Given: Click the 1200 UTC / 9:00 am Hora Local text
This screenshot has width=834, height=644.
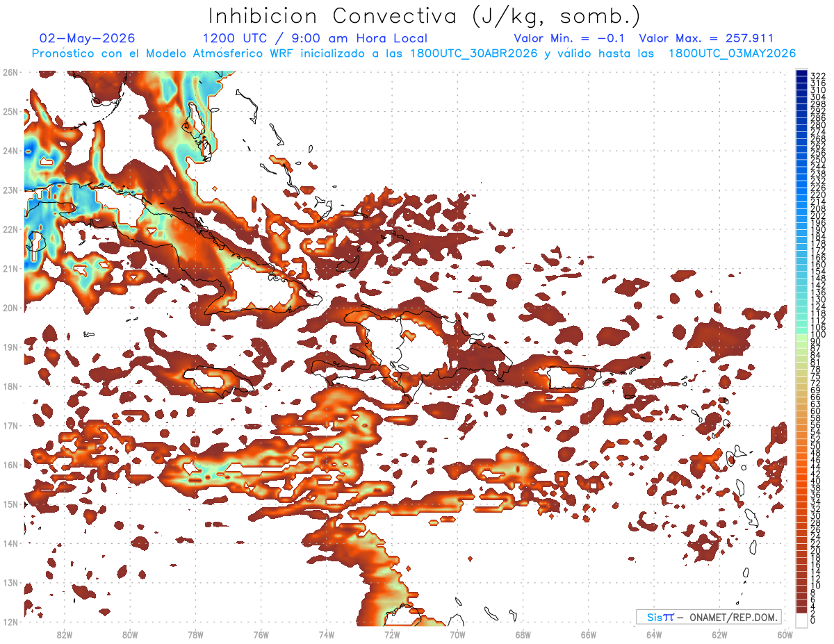Looking at the screenshot, I should 315,38.
